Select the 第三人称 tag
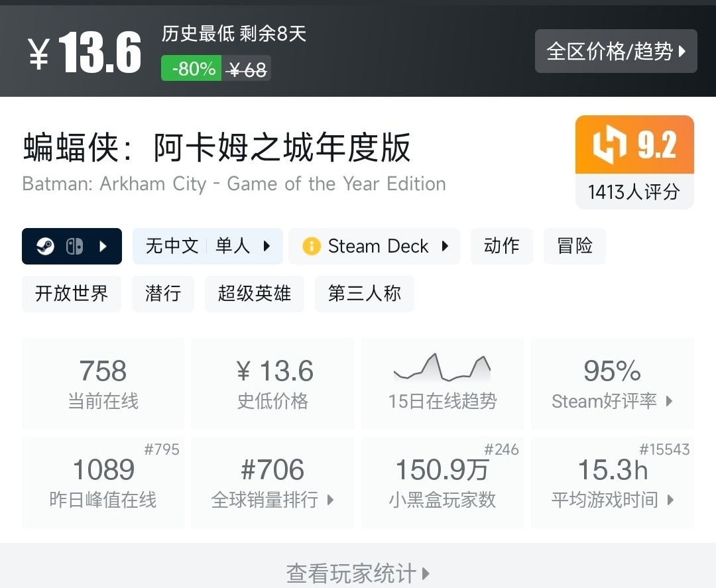The height and width of the screenshot is (588, 716). pos(365,294)
